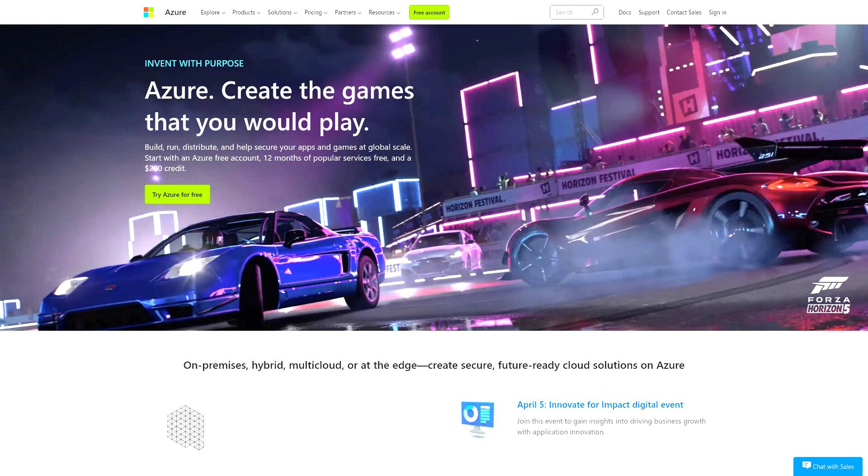This screenshot has width=868, height=476.
Task: Click the search magnifier icon
Action: pos(595,12)
